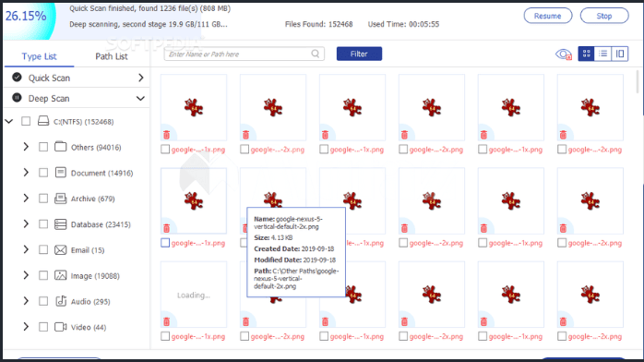Expand the Document category
The height and width of the screenshot is (362, 644).
[x=26, y=173]
